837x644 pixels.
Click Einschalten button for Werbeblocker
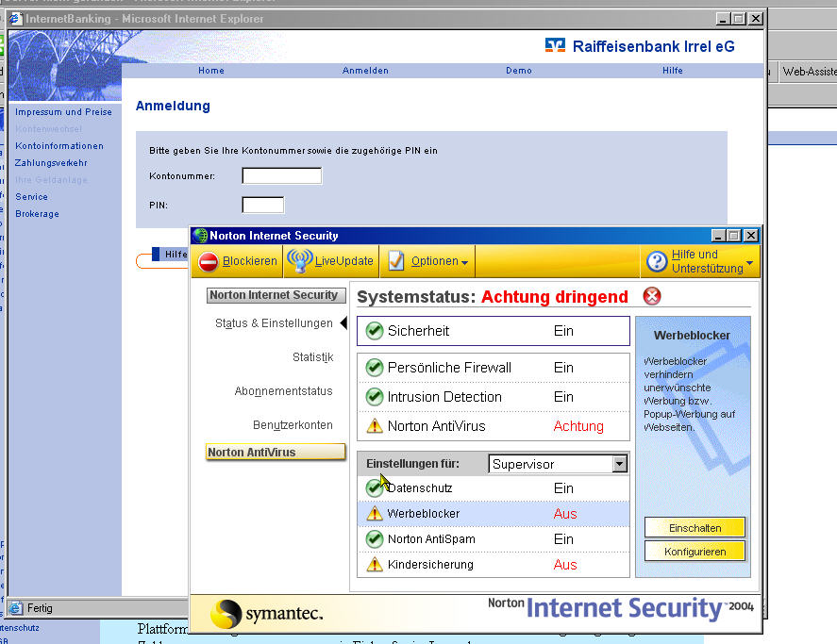click(x=695, y=528)
